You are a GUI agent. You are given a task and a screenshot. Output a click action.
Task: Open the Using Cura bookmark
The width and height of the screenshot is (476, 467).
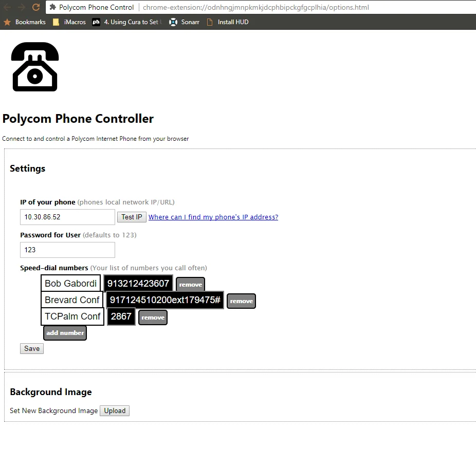(127, 22)
